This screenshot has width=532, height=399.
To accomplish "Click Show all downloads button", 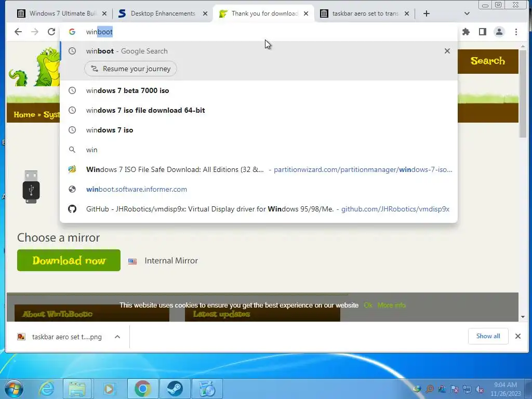I will [488, 336].
